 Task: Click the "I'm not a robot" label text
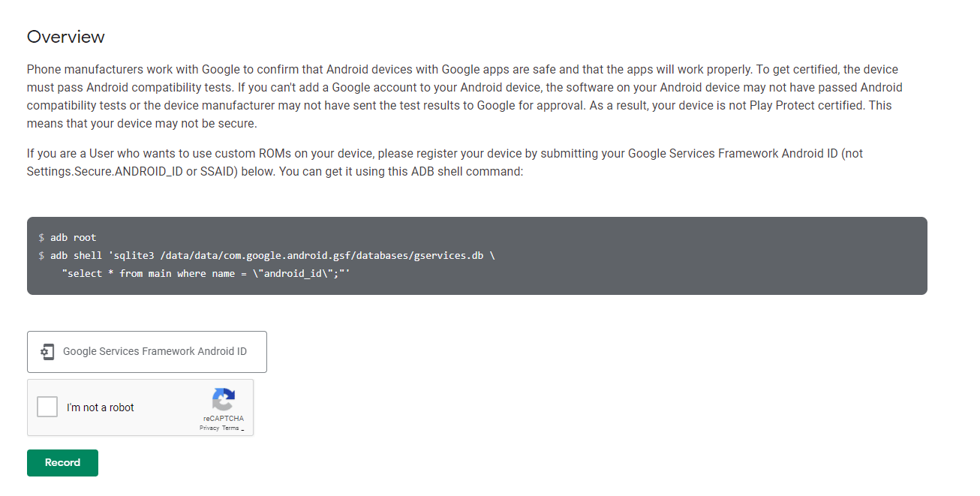[x=101, y=407]
